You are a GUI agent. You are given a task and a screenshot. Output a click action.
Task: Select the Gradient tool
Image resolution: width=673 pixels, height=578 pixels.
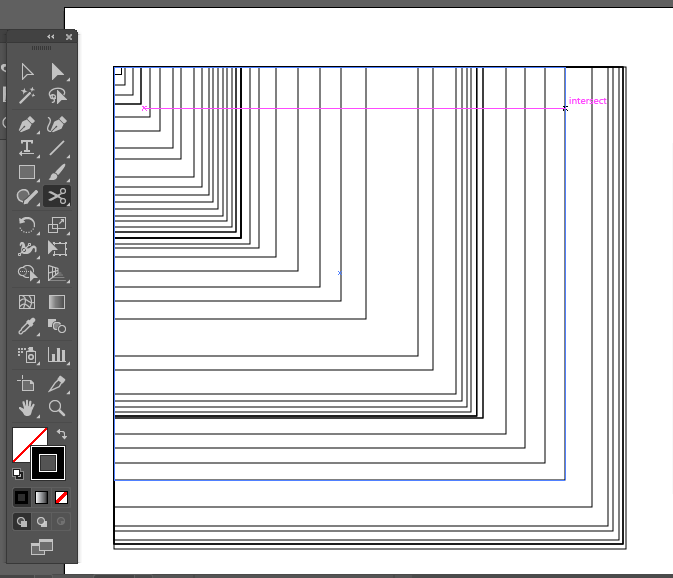click(57, 302)
